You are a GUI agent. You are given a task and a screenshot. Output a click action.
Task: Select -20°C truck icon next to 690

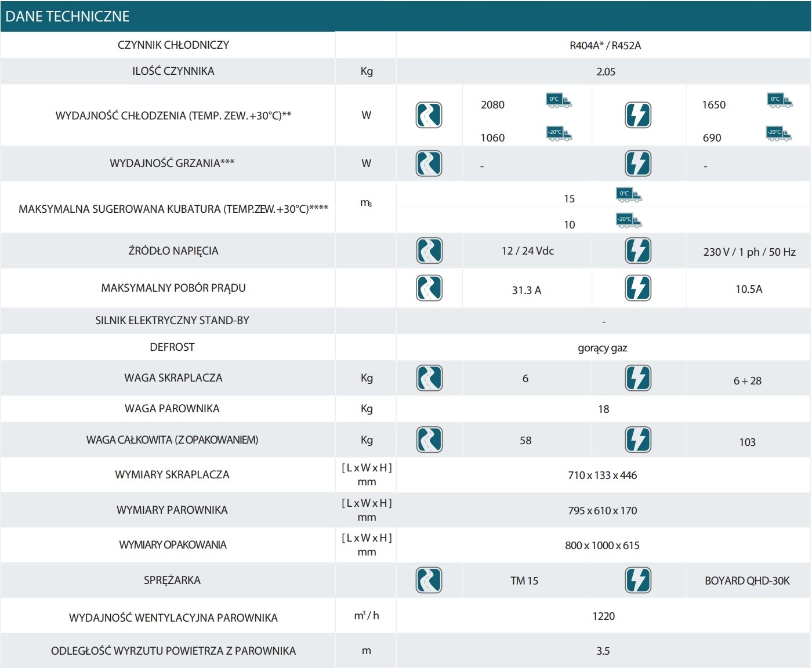coord(779,133)
